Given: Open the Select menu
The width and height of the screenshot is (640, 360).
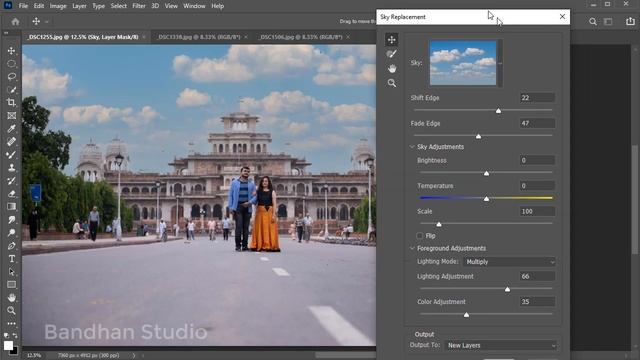Looking at the screenshot, I should (118, 6).
